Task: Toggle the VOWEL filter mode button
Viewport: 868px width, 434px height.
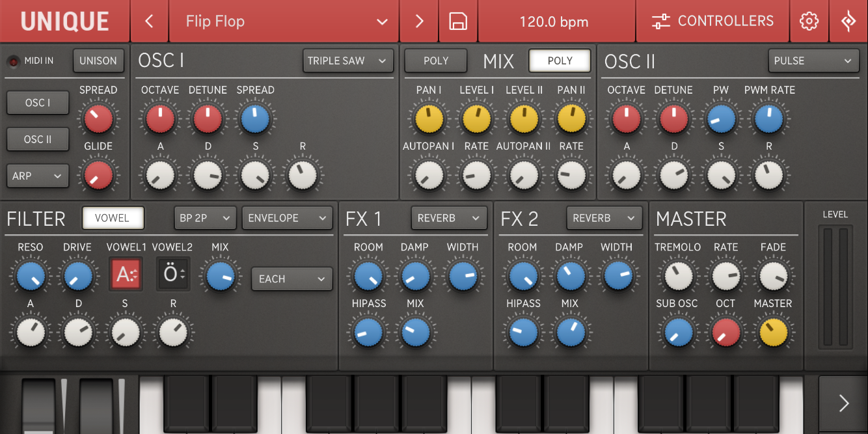Action: (113, 218)
